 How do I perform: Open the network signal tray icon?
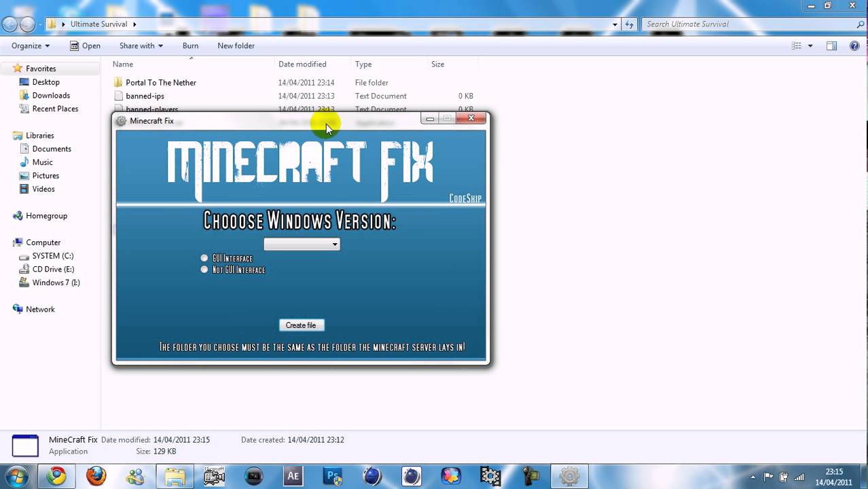pos(799,477)
